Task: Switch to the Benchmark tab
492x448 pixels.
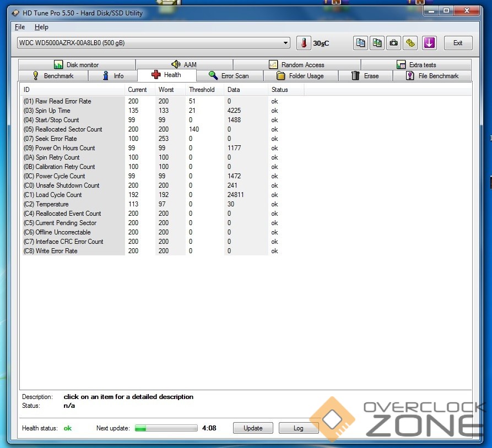Action: click(53, 76)
